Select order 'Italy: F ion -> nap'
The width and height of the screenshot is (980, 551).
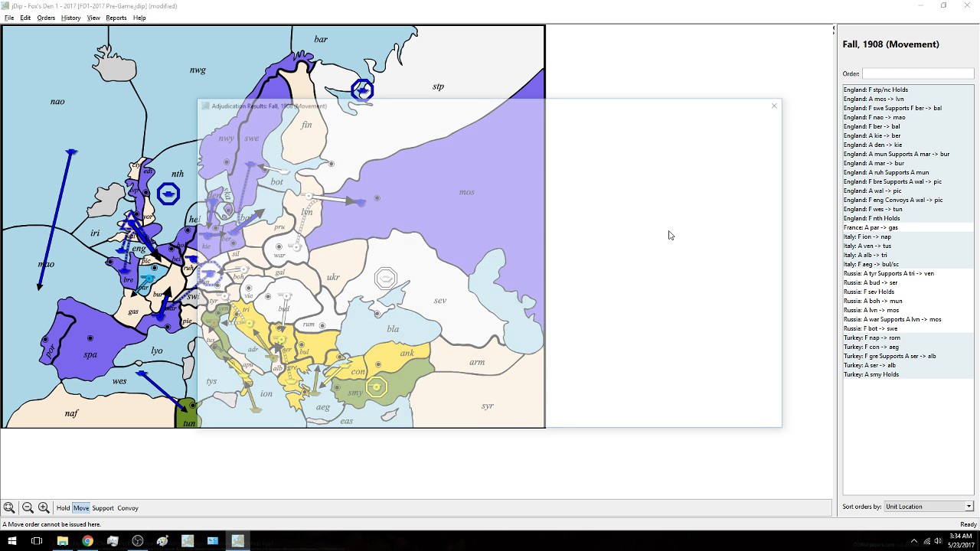click(x=908, y=236)
